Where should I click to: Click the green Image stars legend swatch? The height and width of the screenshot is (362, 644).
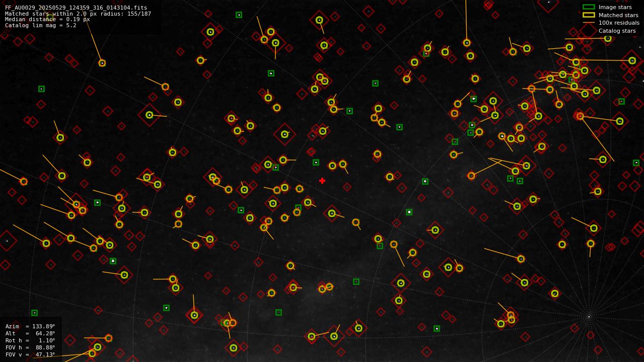pyautogui.click(x=589, y=7)
